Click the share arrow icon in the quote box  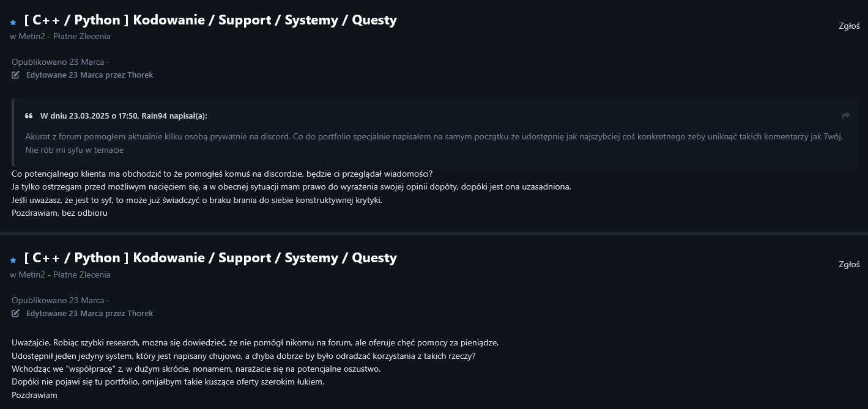click(x=845, y=116)
